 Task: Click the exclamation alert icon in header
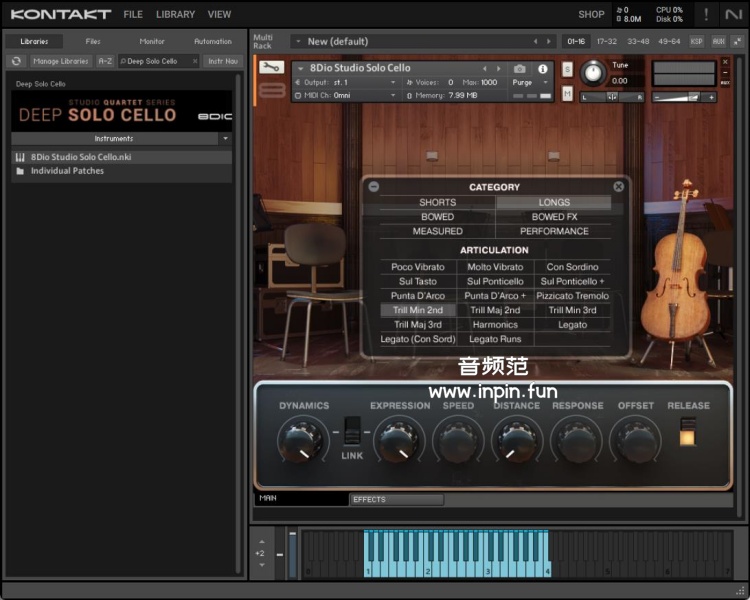point(707,14)
